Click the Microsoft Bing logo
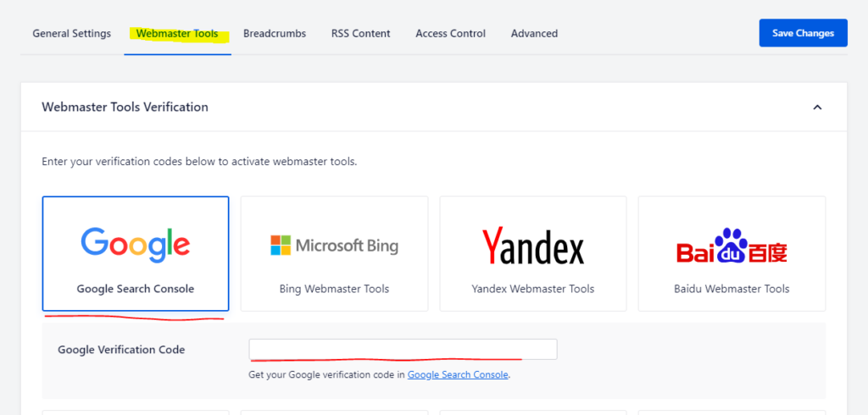 pyautogui.click(x=334, y=246)
